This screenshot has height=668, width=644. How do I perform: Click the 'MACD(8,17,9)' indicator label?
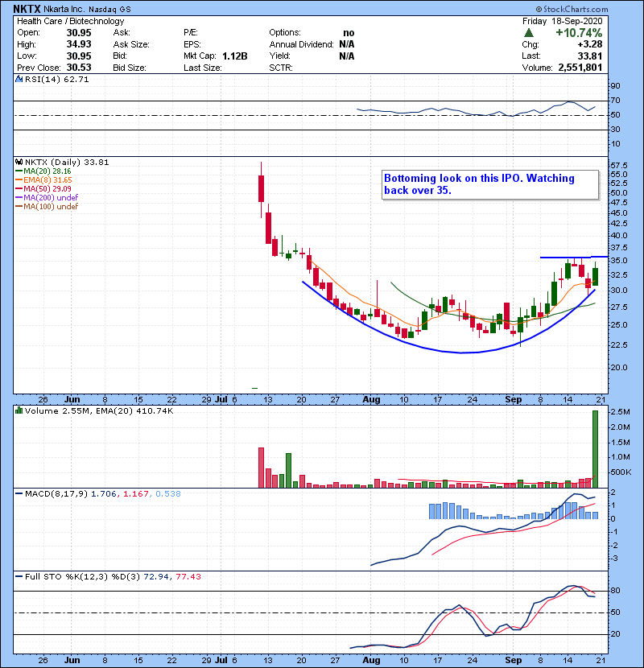(x=56, y=494)
